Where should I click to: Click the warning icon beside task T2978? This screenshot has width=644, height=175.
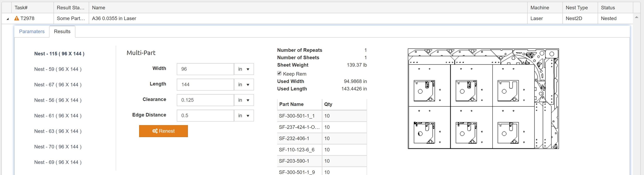(16, 18)
